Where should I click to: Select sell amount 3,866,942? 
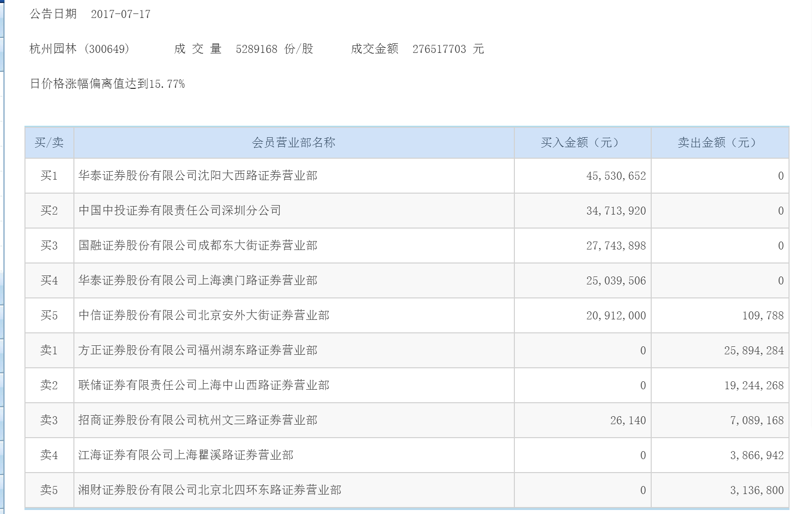pyautogui.click(x=757, y=455)
